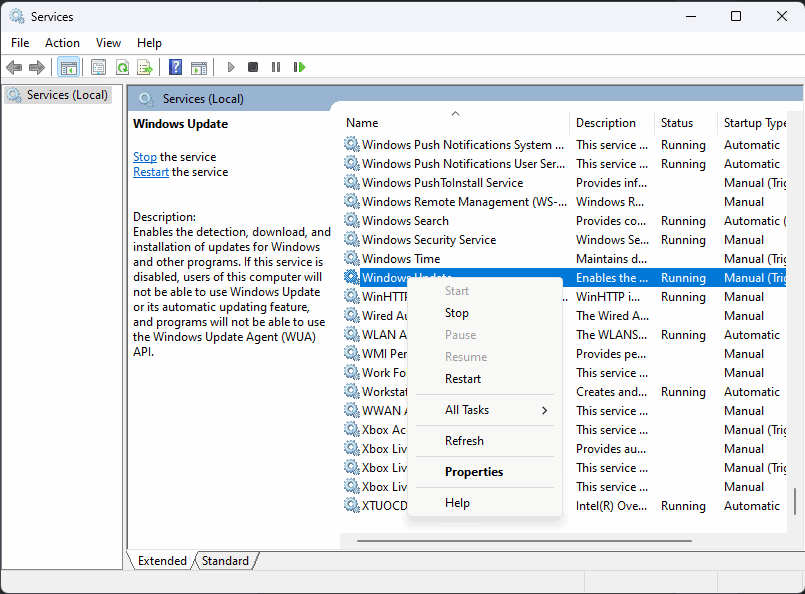Click the Services (Local) pane header

pos(203,99)
